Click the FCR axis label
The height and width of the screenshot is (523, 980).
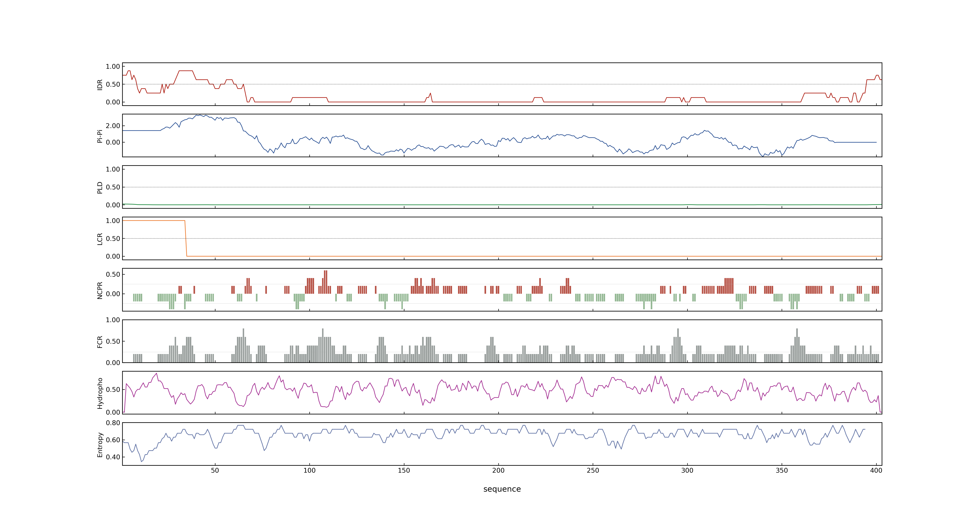click(x=100, y=342)
